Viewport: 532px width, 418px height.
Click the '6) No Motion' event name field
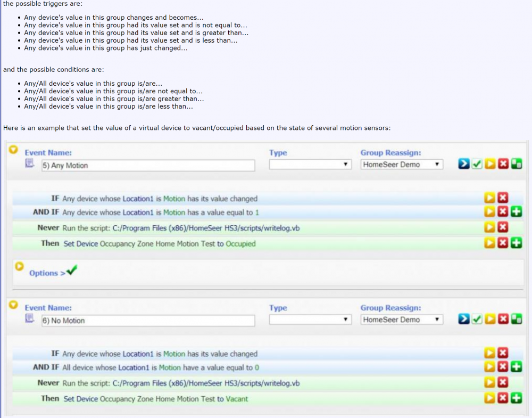click(148, 321)
